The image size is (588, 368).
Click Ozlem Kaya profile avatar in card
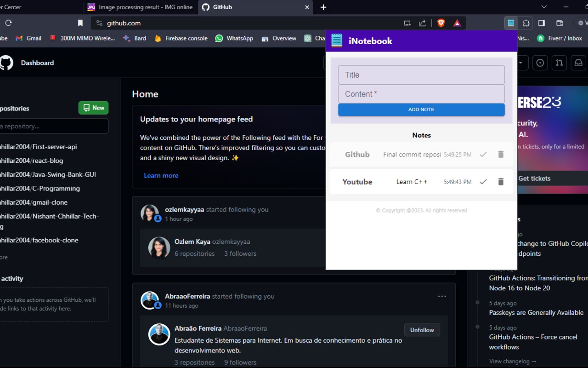[x=159, y=248]
